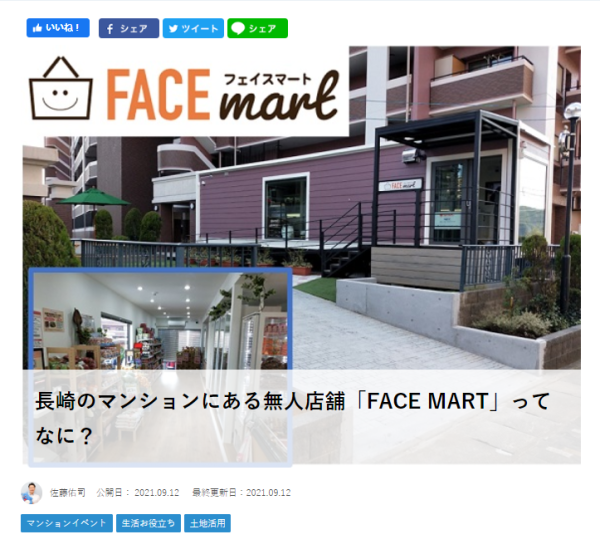Share article via Facebook シェア button
Viewport: 600px width, 544px height.
129,28
